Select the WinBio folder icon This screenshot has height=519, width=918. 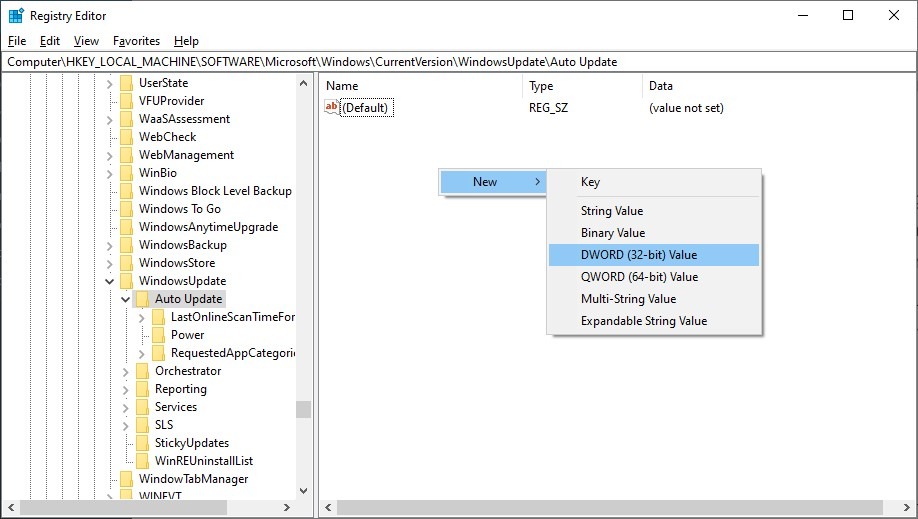click(126, 173)
